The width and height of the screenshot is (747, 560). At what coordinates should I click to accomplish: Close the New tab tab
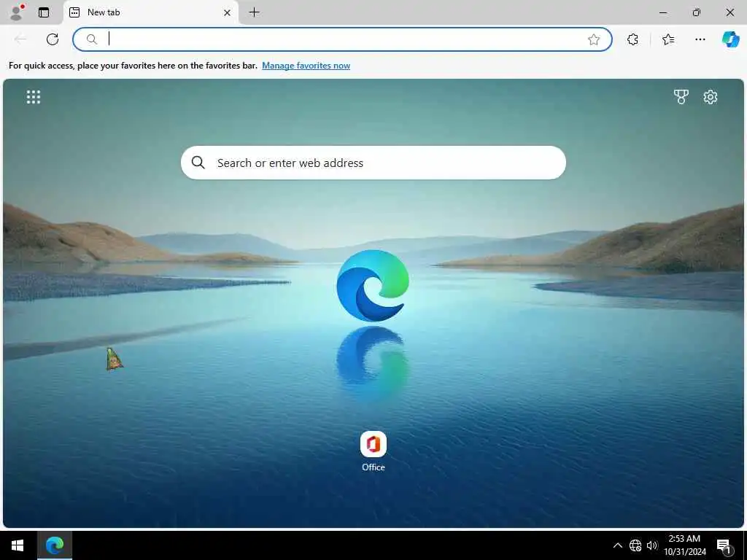[228, 13]
